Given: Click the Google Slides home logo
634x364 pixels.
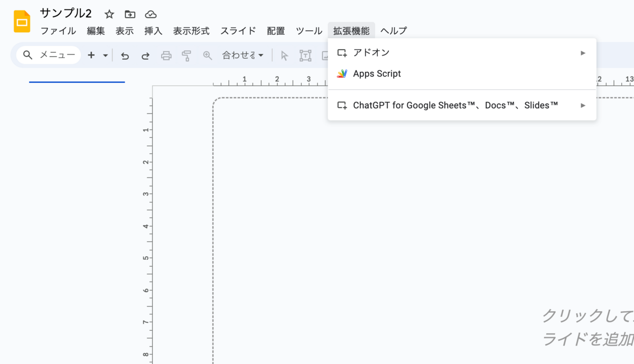Looking at the screenshot, I should (22, 22).
